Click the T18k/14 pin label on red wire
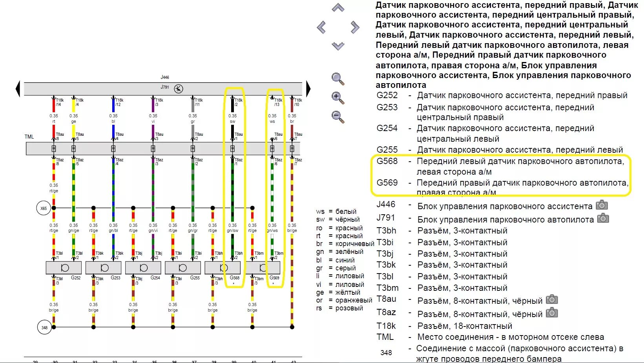The image size is (644, 363). click(59, 102)
